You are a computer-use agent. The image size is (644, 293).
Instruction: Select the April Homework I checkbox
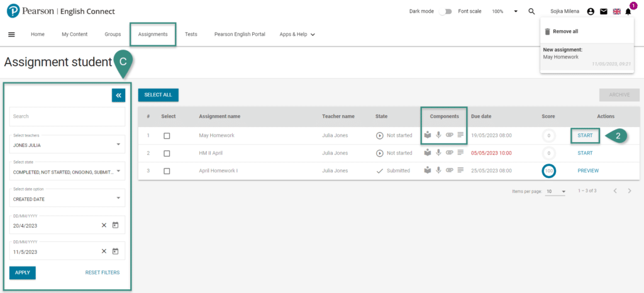point(167,170)
